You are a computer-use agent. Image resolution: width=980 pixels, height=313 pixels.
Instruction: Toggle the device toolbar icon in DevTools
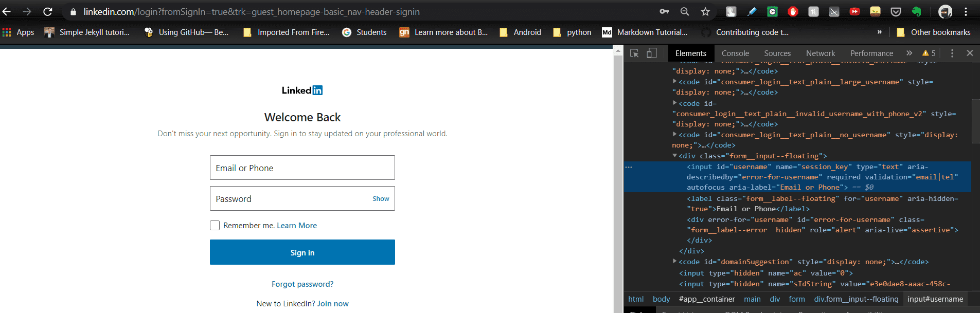coord(652,53)
